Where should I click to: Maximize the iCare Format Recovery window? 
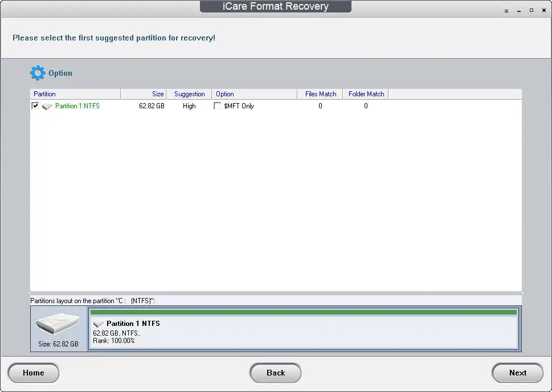point(531,11)
